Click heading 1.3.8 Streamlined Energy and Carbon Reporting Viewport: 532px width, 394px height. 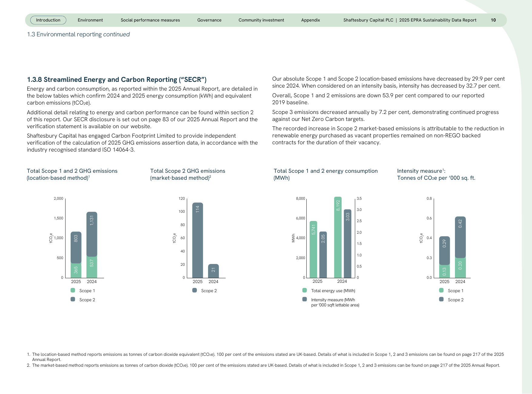click(117, 79)
